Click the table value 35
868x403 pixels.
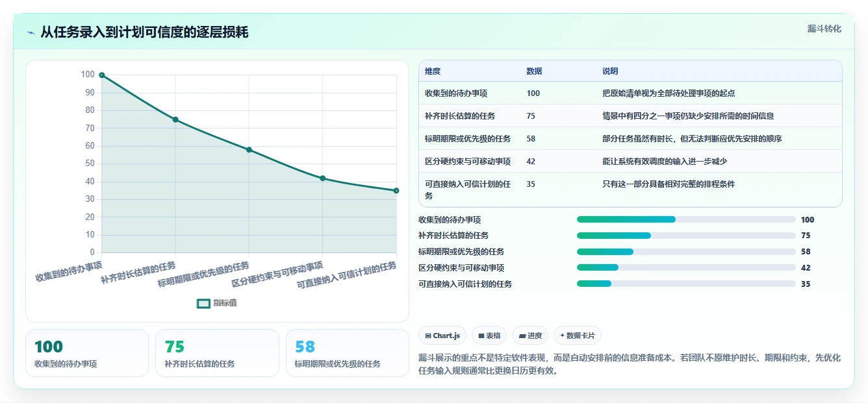(x=531, y=184)
